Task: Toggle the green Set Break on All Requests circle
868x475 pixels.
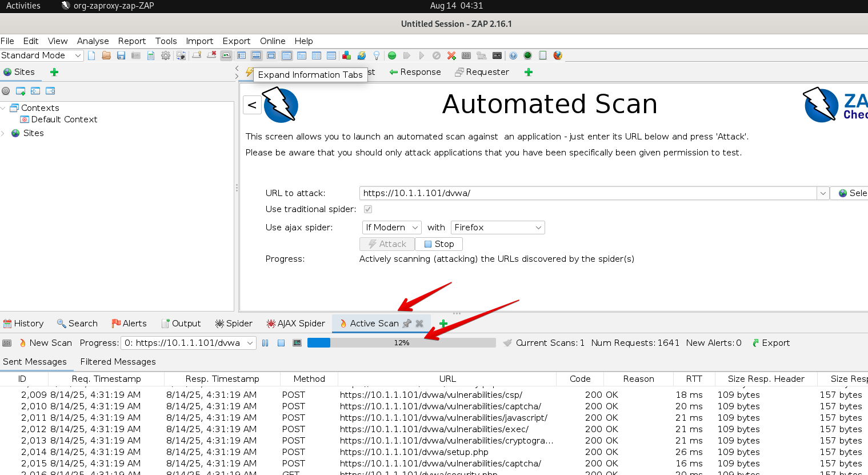Action: point(392,55)
